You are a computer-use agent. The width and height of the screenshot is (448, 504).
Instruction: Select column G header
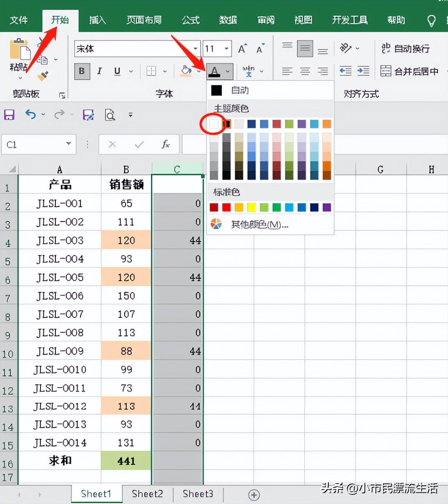380,169
